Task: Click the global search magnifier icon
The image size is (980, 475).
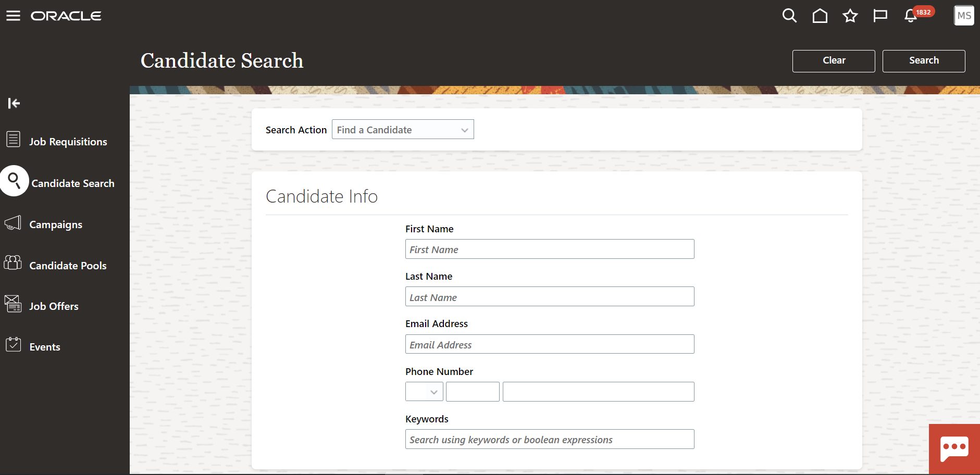Action: pyautogui.click(x=789, y=16)
